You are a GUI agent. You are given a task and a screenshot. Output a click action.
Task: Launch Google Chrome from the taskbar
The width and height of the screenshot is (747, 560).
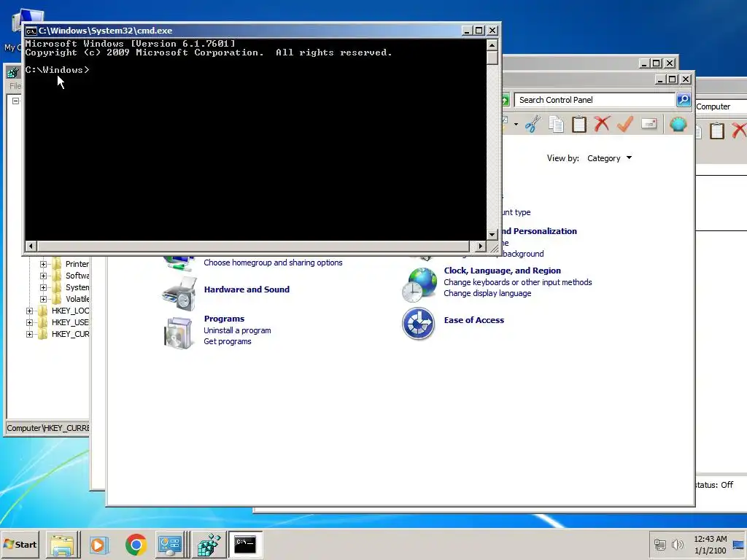(x=136, y=545)
